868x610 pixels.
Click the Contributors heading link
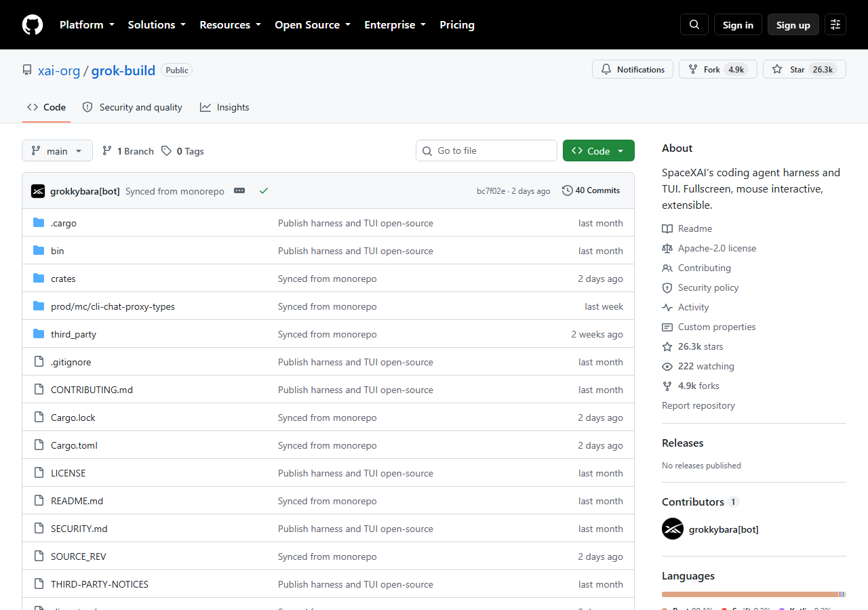point(701,502)
